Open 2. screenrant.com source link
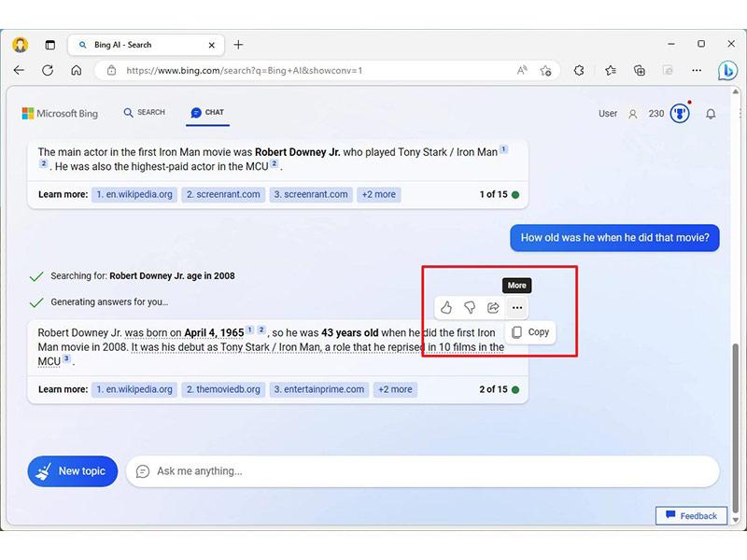747x560 pixels. click(223, 194)
